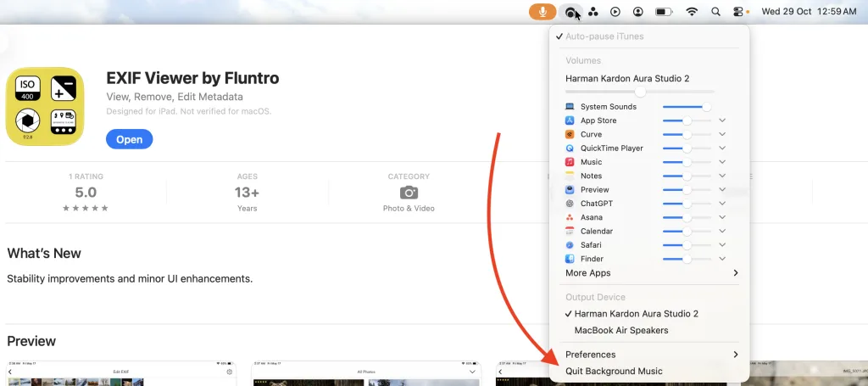The height and width of the screenshot is (386, 868).
Task: Click the battery status icon
Action: [664, 12]
